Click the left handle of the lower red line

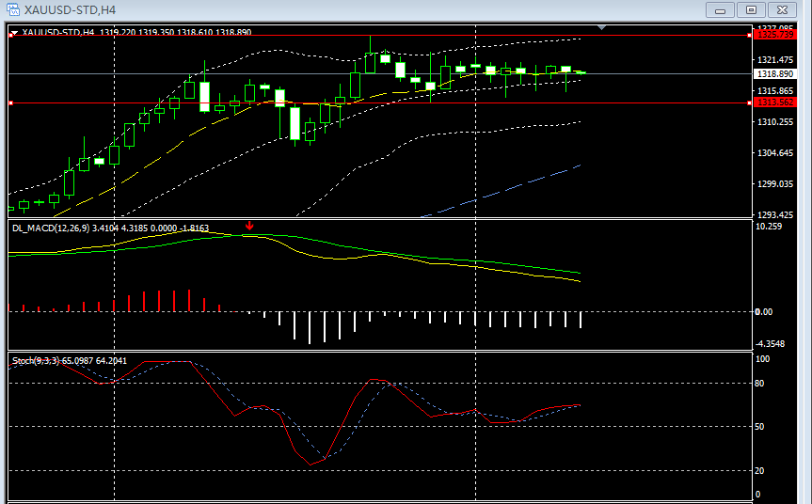(x=9, y=102)
